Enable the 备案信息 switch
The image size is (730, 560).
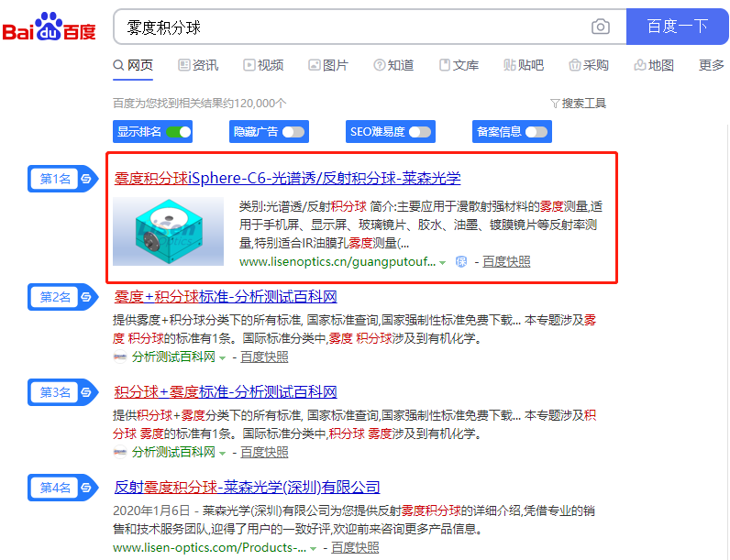[536, 132]
